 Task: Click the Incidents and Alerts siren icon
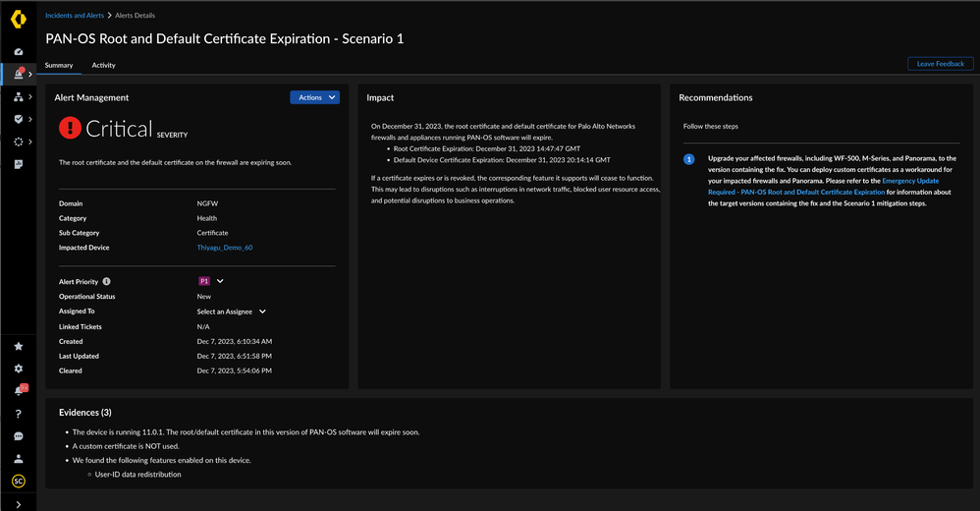coord(19,74)
